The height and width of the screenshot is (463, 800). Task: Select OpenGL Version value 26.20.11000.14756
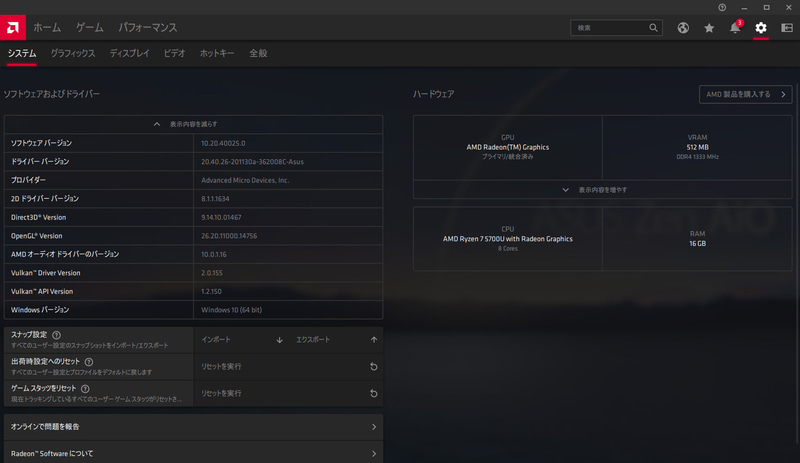pyautogui.click(x=229, y=236)
